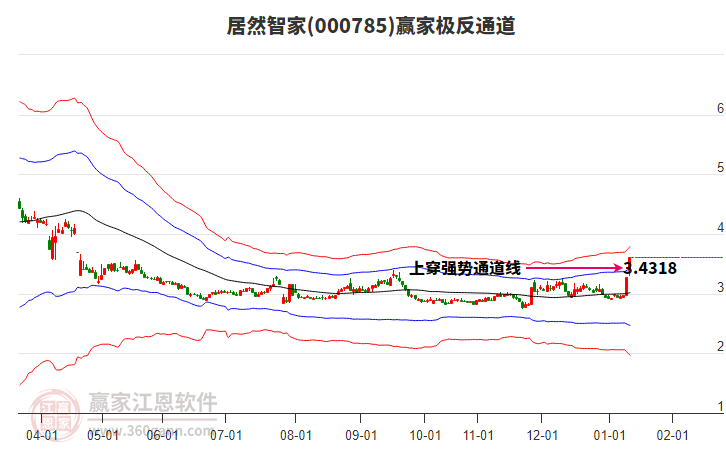Click the 08-01 date axis label
The image size is (726, 450).
(296, 436)
